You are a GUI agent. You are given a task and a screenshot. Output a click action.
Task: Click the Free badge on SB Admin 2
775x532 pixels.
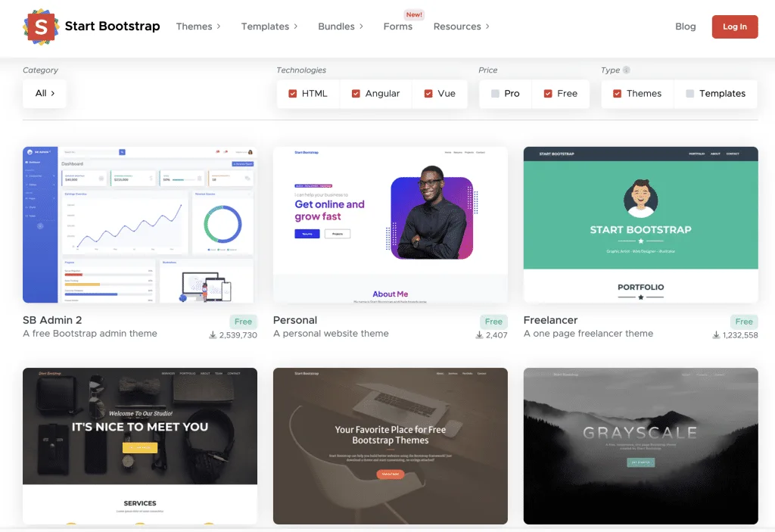point(243,322)
